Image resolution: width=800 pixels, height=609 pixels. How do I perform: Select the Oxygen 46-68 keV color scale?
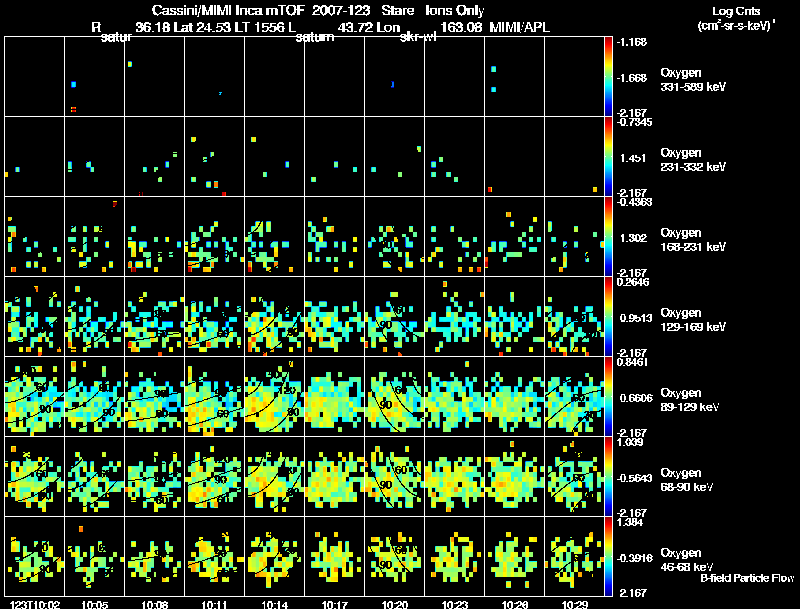tap(609, 557)
